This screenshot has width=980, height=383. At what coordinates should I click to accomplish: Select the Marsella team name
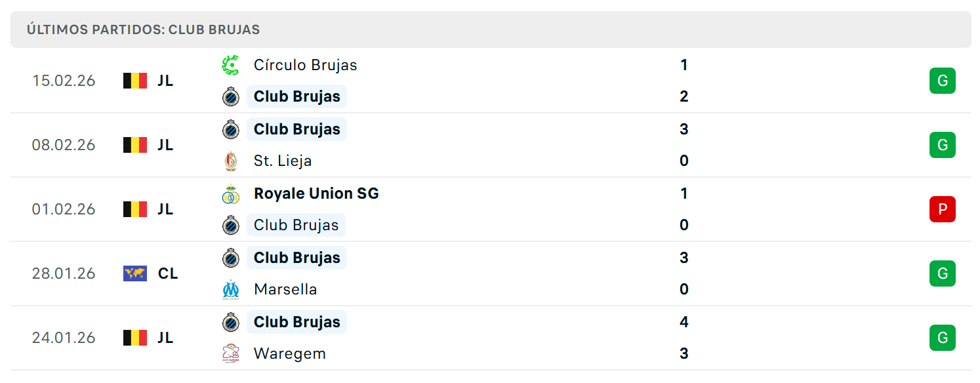tap(285, 289)
